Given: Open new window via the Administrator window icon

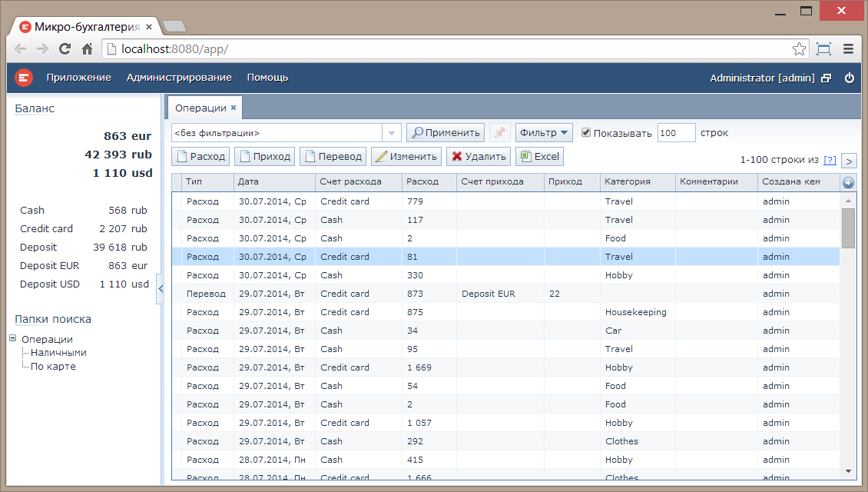Looking at the screenshot, I should [826, 78].
